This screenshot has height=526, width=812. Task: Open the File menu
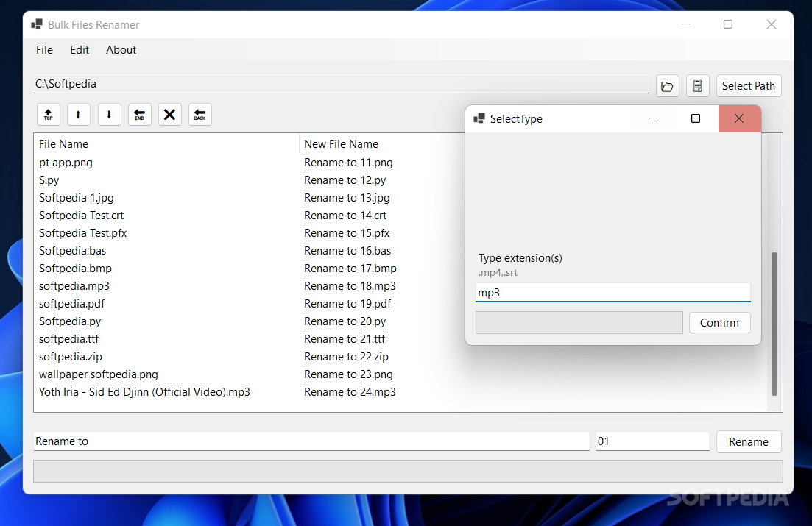(44, 50)
